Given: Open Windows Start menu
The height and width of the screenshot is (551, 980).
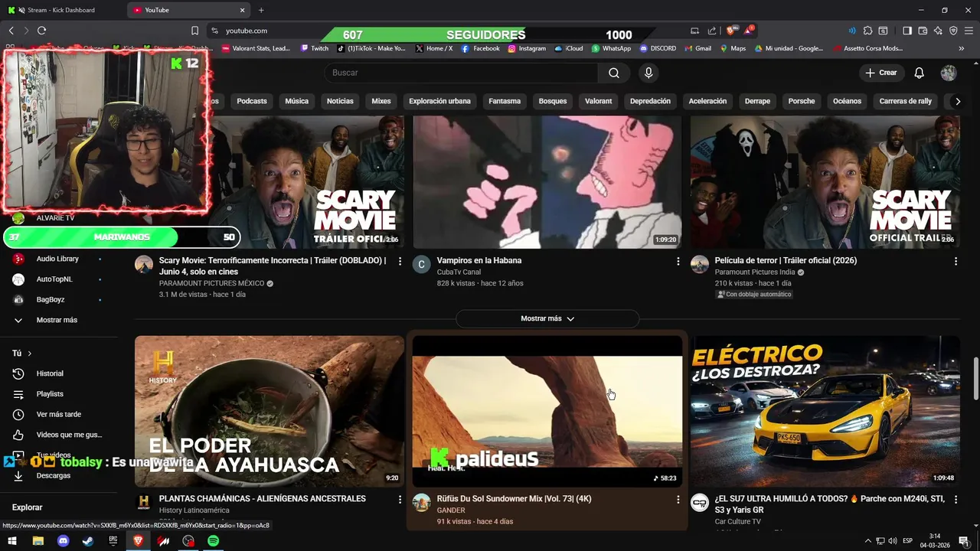Looking at the screenshot, I should pyautogui.click(x=12, y=541).
